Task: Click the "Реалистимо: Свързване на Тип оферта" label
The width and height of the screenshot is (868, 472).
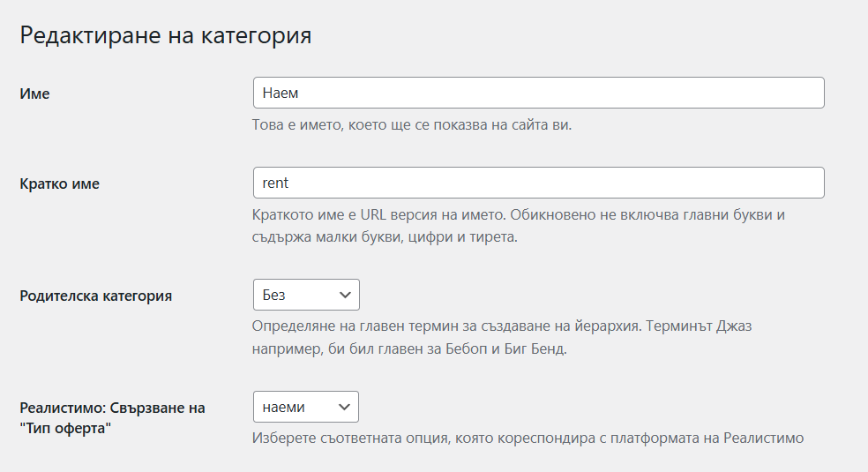Action: coord(112,408)
